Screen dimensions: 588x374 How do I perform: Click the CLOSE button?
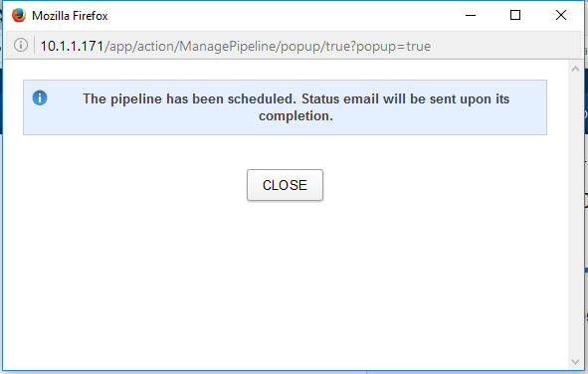click(x=285, y=185)
